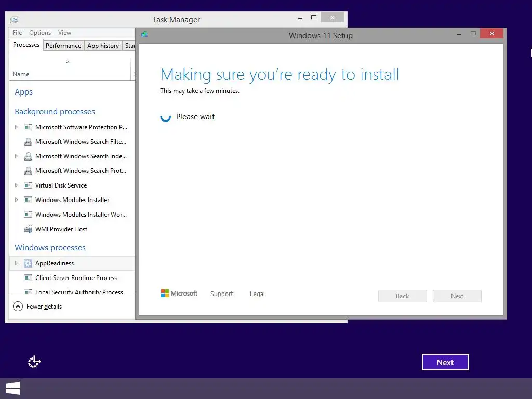The height and width of the screenshot is (399, 532).
Task: Open the Windows Start button
Action: [13, 389]
